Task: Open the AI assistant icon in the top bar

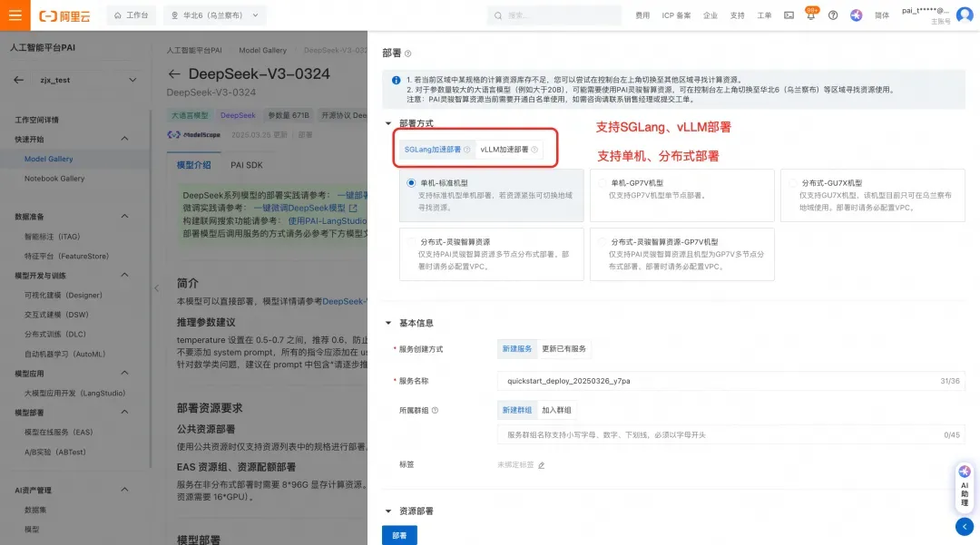Action: (x=857, y=15)
